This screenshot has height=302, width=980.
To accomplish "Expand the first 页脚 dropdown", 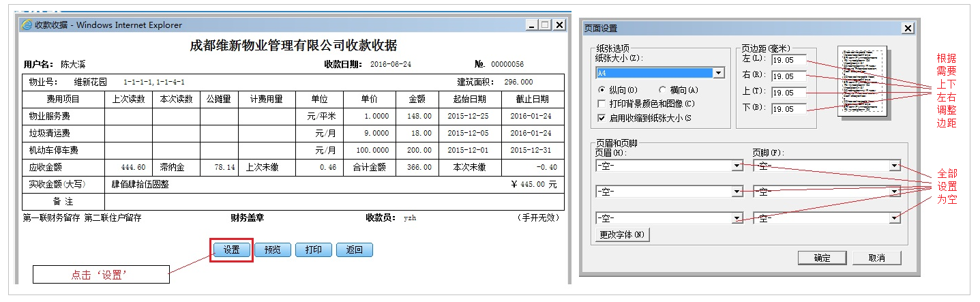I will click(894, 166).
